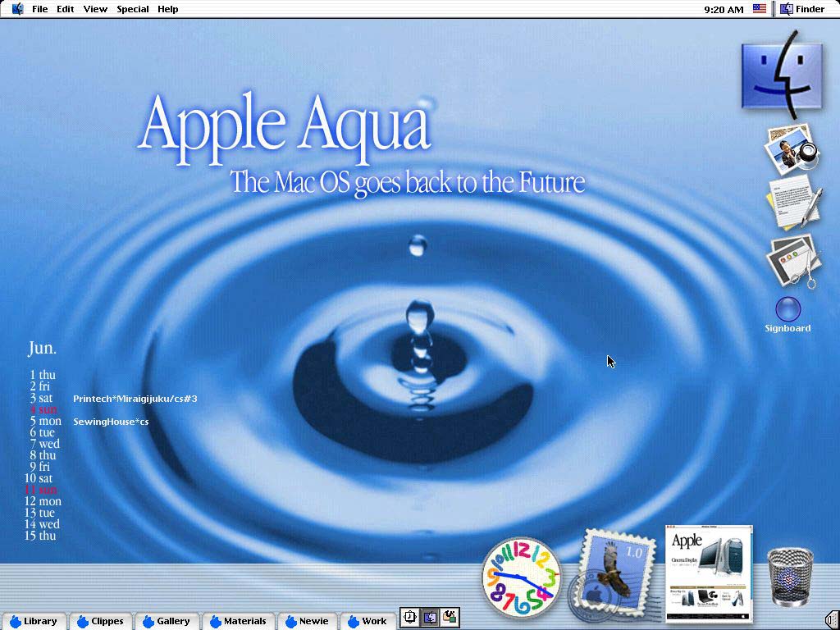Open the window with scissors screen-capture icon

(x=794, y=262)
